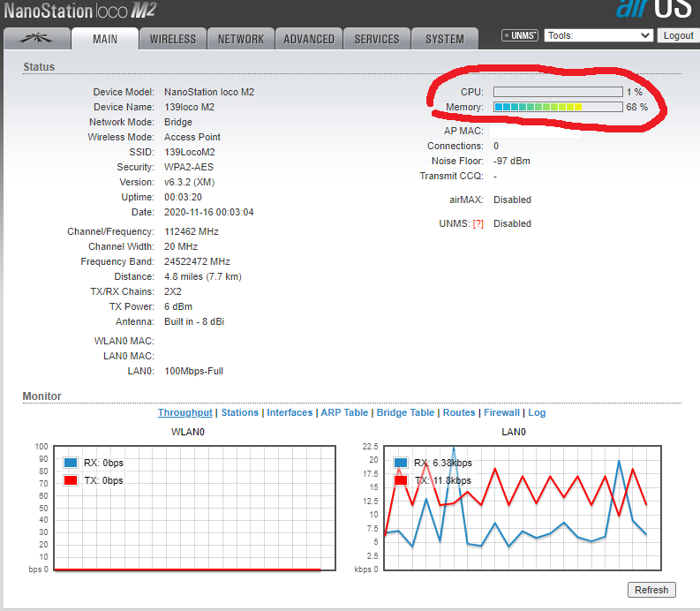Select the MAIN tab
The width and height of the screenshot is (700, 611).
tap(105, 39)
